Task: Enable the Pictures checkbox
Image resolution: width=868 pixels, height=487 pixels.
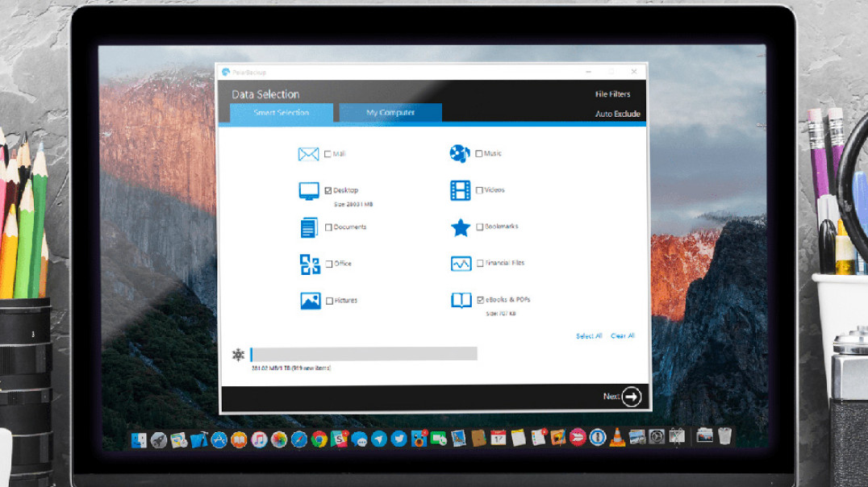Action: click(329, 301)
